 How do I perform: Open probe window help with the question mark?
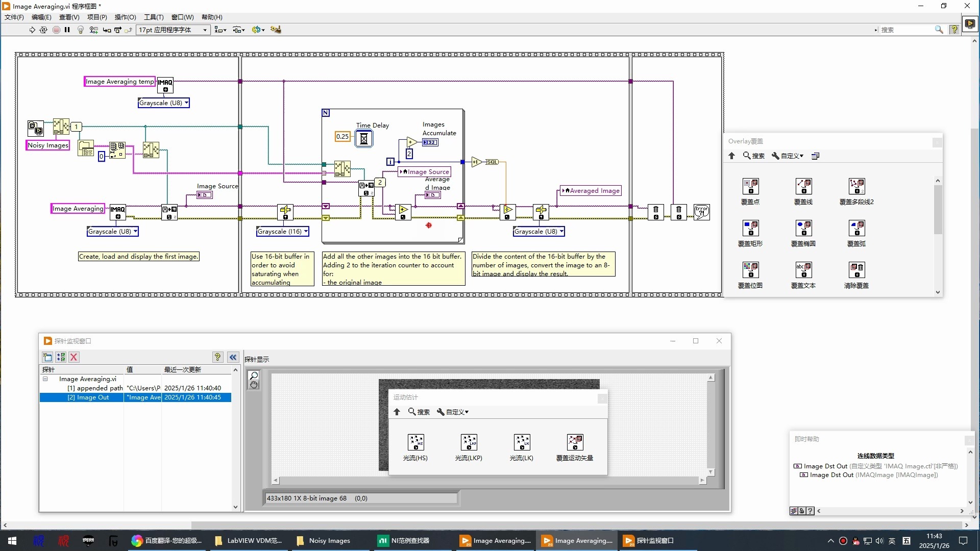click(x=218, y=357)
